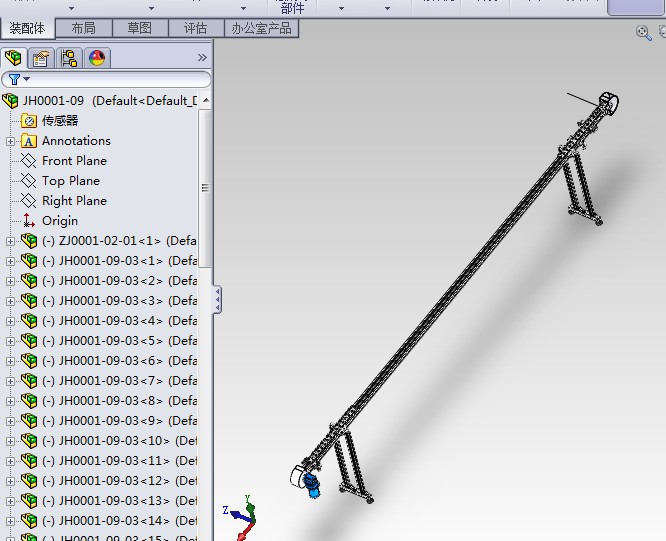The width and height of the screenshot is (666, 541).
Task: Click the JH0001-09-03<4> assembly icon
Action: [29, 321]
